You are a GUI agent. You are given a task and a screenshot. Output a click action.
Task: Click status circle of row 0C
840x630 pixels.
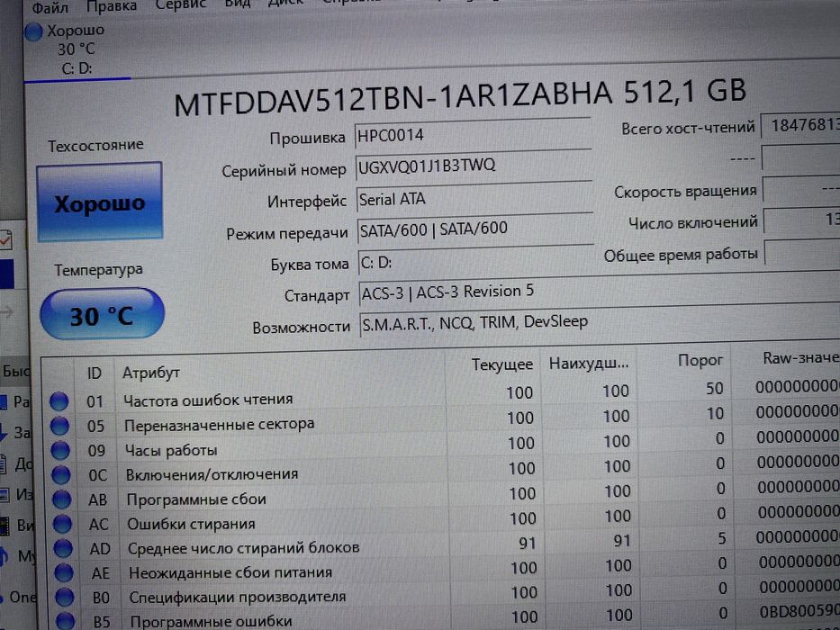61,475
